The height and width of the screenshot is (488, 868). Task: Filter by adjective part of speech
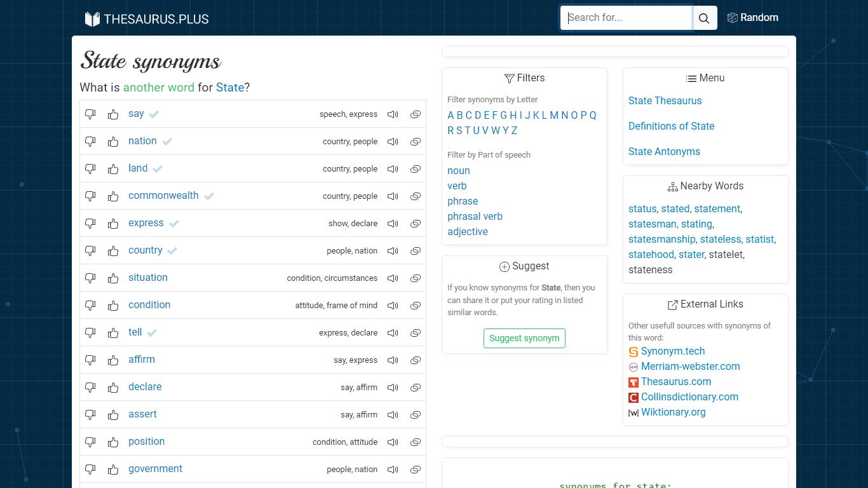pos(468,231)
